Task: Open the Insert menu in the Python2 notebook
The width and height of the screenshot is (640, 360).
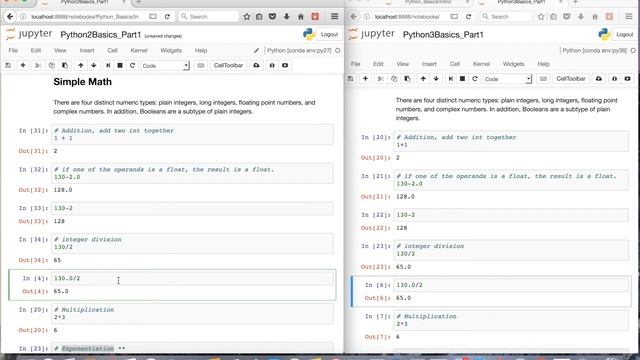Action: tap(87, 51)
